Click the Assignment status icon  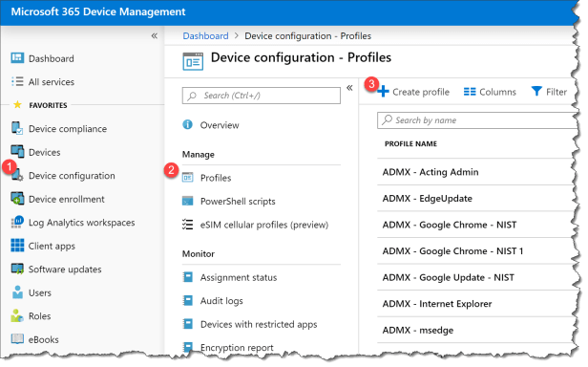point(187,277)
